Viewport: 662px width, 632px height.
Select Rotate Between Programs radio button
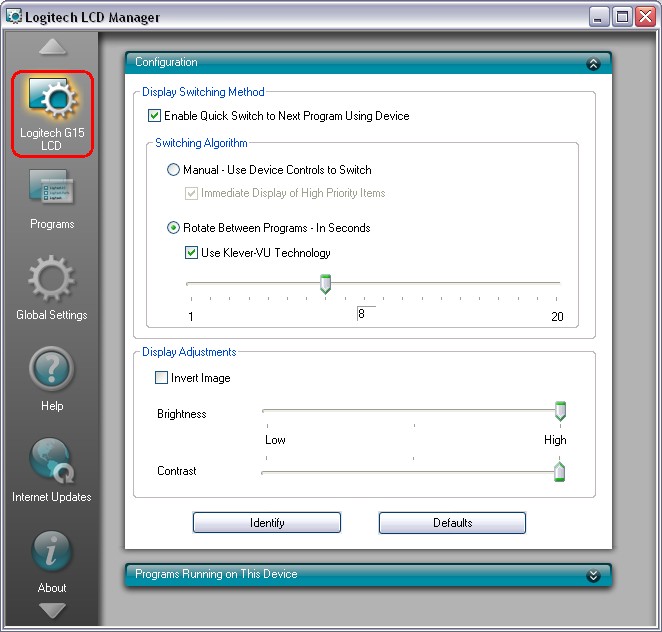[x=173, y=228]
